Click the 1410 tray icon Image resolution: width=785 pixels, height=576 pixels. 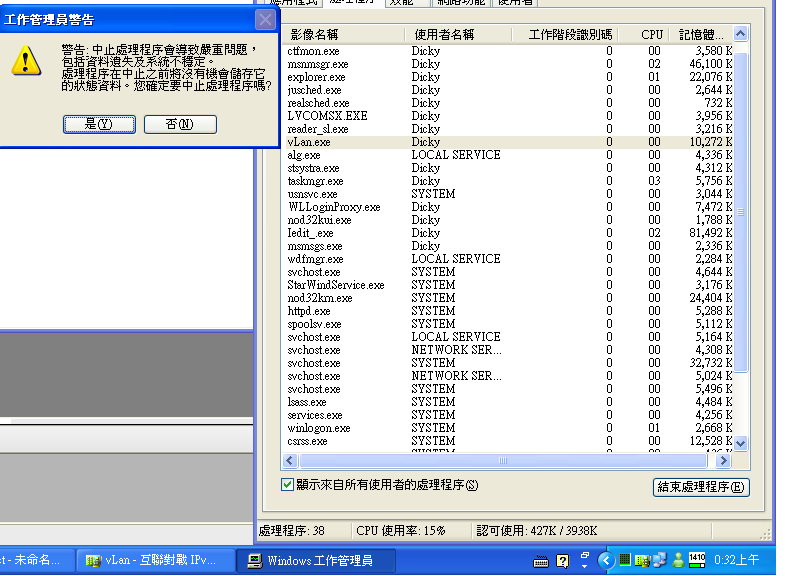pos(697,560)
